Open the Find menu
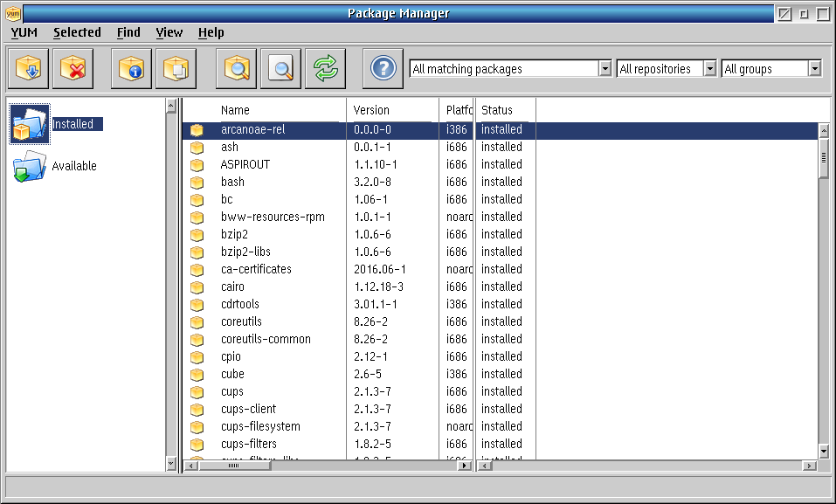 point(128,32)
